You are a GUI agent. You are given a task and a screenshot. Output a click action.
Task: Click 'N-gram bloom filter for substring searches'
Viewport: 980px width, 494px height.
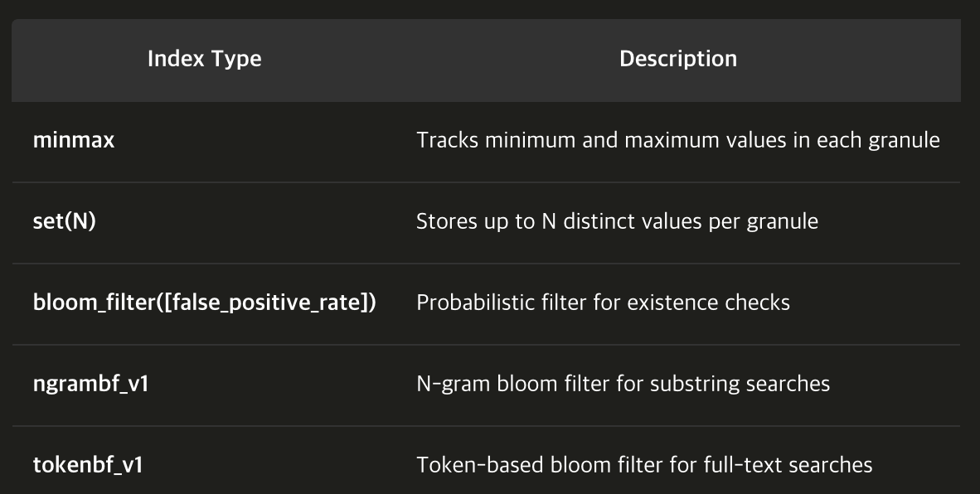623,384
